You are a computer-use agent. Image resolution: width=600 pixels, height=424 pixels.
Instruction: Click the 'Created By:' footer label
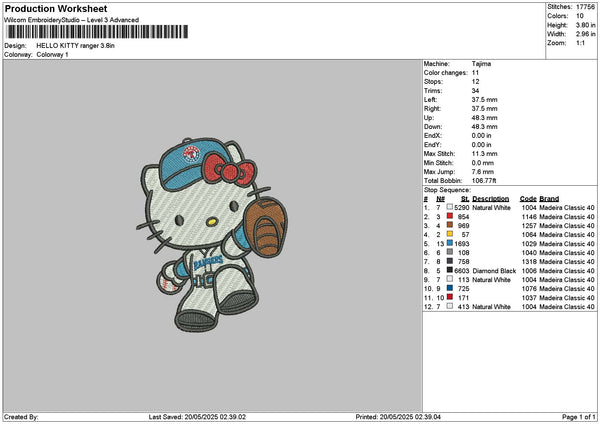(x=21, y=417)
